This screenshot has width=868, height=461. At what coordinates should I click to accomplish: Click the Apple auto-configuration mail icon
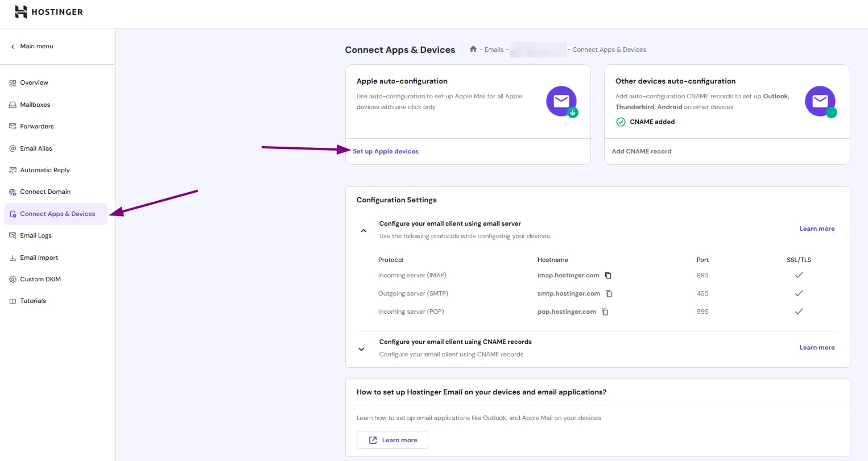click(561, 101)
